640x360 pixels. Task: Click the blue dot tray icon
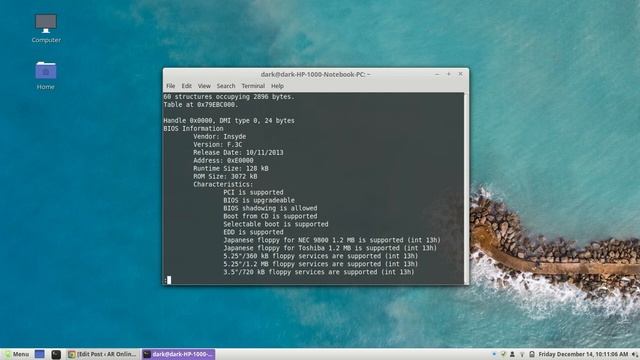tap(494, 354)
